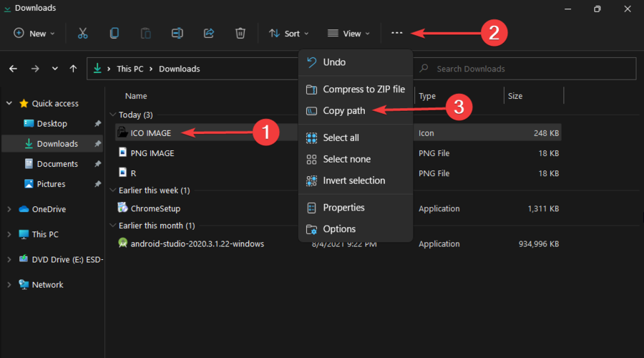The image size is (644, 358).
Task: Choose Copy path from the menu
Action: point(343,111)
